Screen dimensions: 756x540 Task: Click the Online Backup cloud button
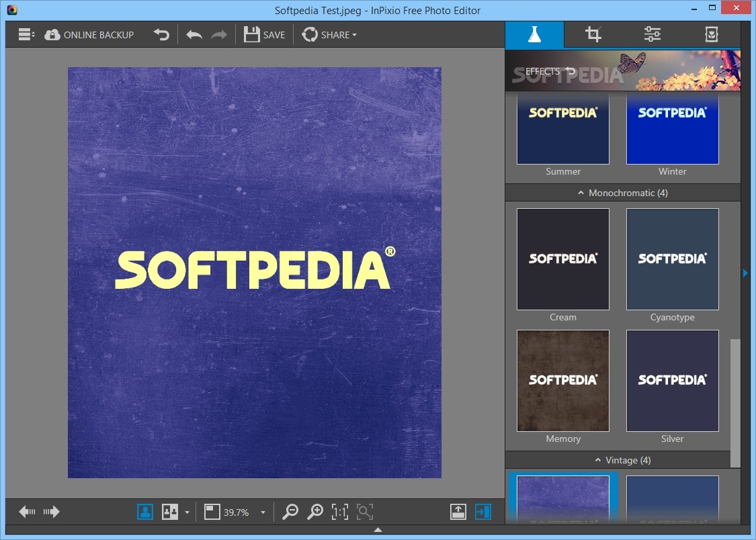point(89,35)
